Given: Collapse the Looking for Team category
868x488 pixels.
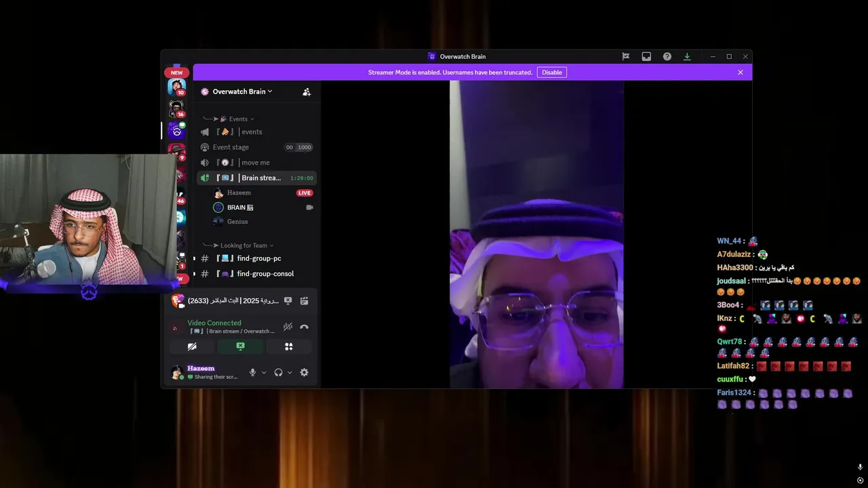Looking at the screenshot, I should [x=243, y=245].
